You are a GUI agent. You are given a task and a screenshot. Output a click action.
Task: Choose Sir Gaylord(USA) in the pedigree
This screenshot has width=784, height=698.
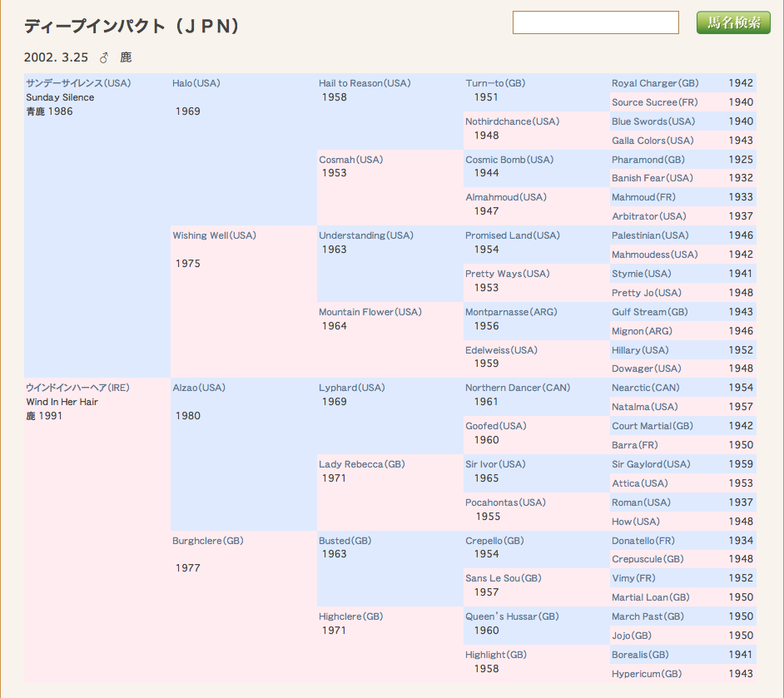point(651,464)
